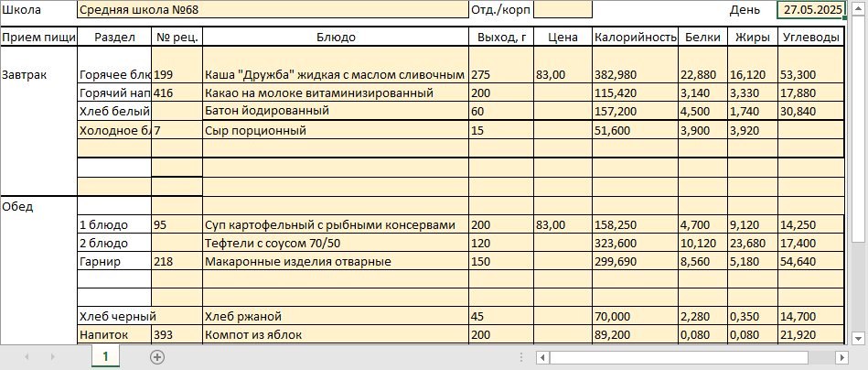Screen dimensions: 868x370
Task: Select the Белки header cell
Action: click(703, 38)
